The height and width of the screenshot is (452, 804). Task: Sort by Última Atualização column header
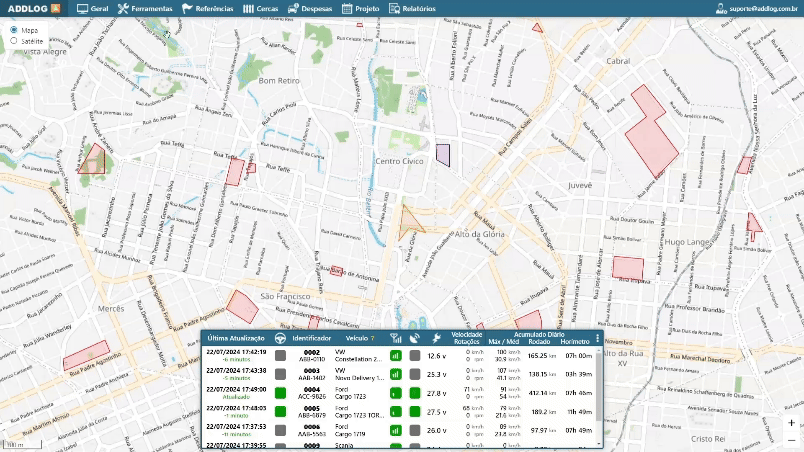[235, 339]
